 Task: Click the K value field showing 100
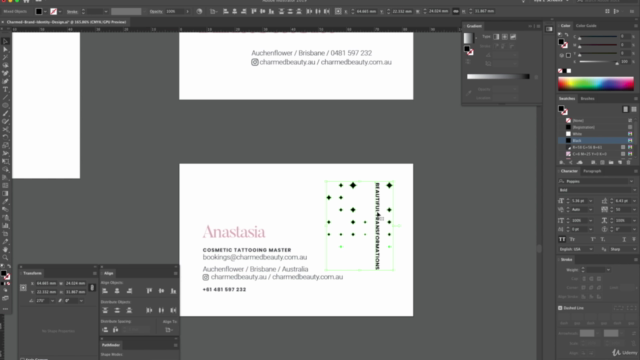click(x=625, y=62)
